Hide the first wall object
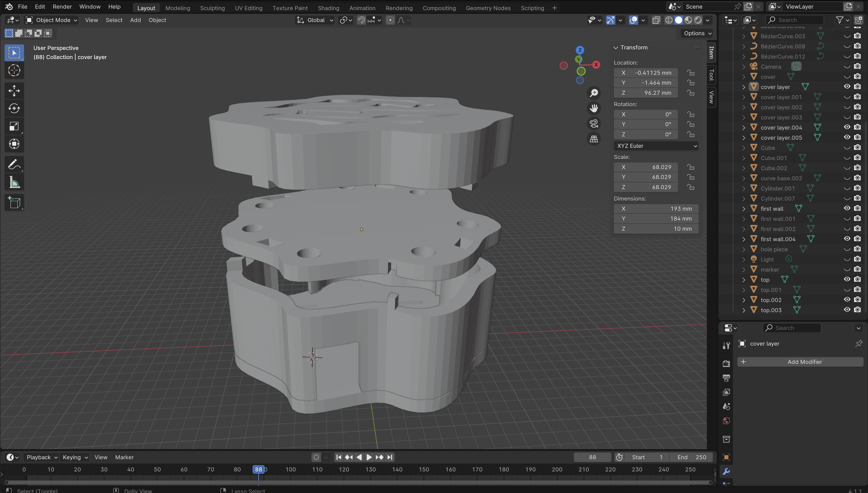The width and height of the screenshot is (868, 493). coord(847,208)
